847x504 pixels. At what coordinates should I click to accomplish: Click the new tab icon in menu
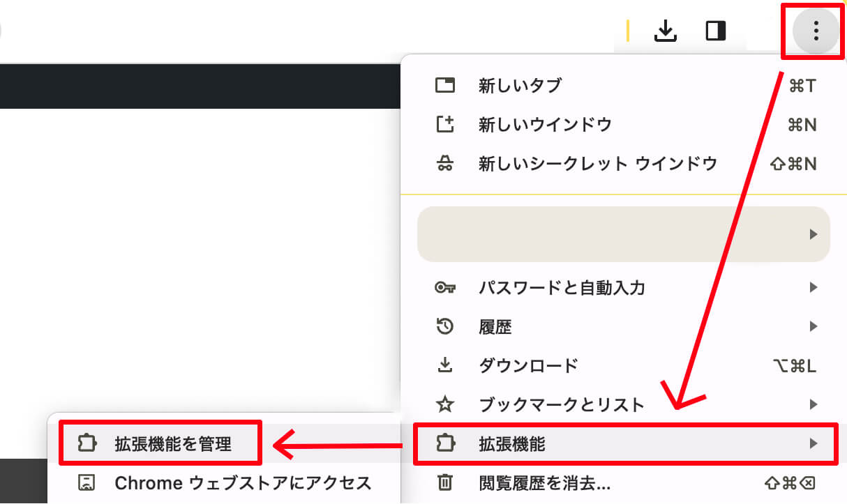(x=444, y=86)
